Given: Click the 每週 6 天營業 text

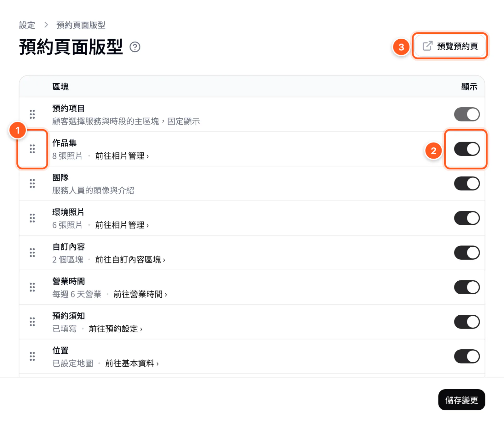Looking at the screenshot, I should pyautogui.click(x=77, y=294).
